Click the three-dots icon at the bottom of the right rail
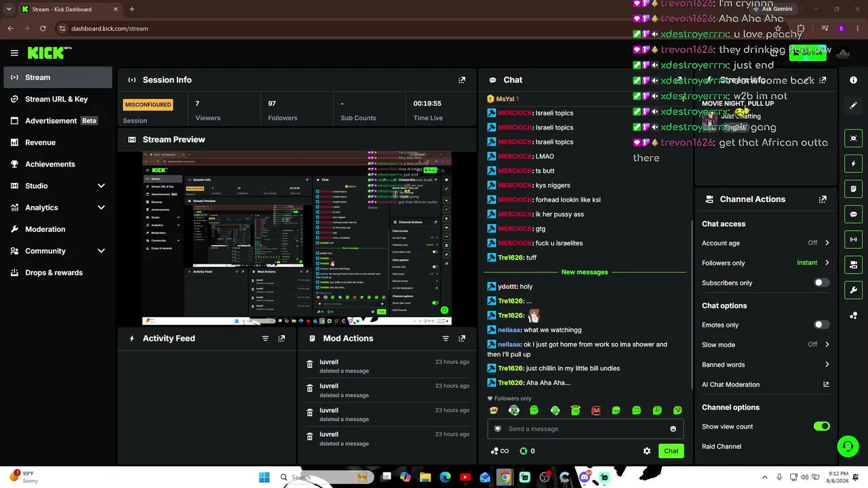868x488 pixels. coord(853,316)
